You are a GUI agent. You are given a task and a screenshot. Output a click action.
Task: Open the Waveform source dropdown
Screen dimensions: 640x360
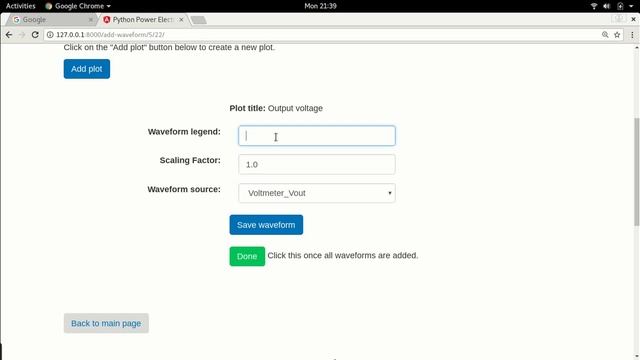click(317, 193)
